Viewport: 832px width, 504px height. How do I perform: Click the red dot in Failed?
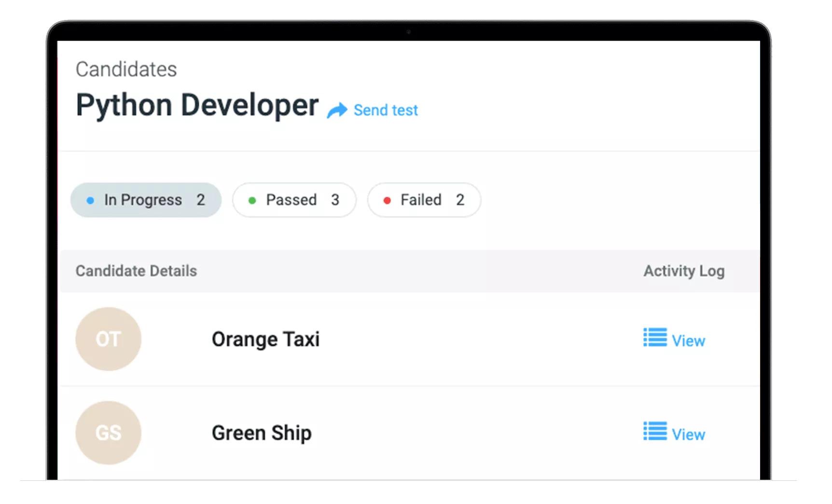pos(387,200)
